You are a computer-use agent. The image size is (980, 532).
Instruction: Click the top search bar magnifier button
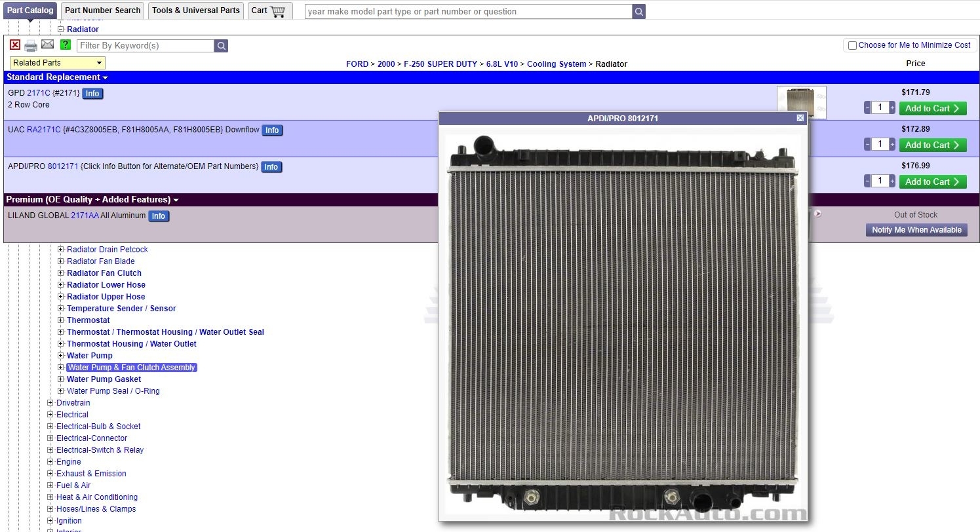coord(639,11)
